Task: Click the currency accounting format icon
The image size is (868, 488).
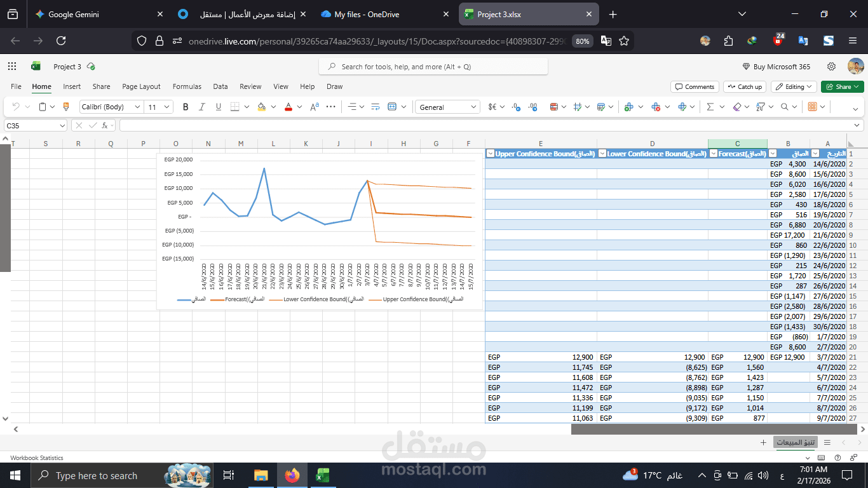Action: 492,107
